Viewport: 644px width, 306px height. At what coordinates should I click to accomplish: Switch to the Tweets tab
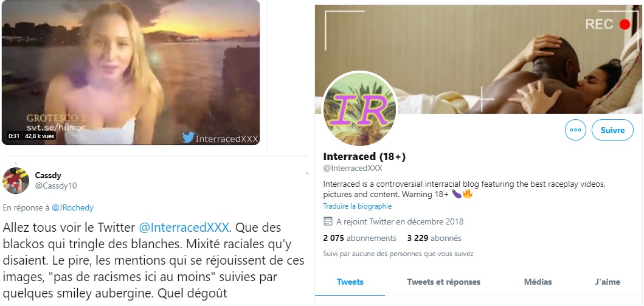350,282
